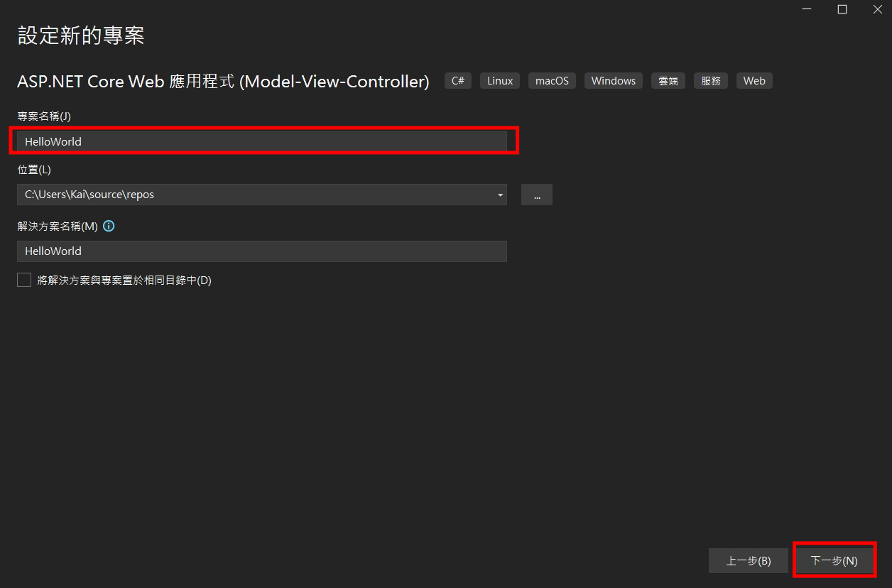Click the 解決方案名稱(M) label

pos(57,227)
